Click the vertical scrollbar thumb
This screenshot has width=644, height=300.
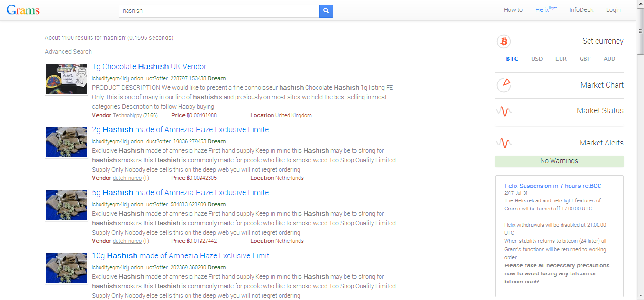[640, 31]
